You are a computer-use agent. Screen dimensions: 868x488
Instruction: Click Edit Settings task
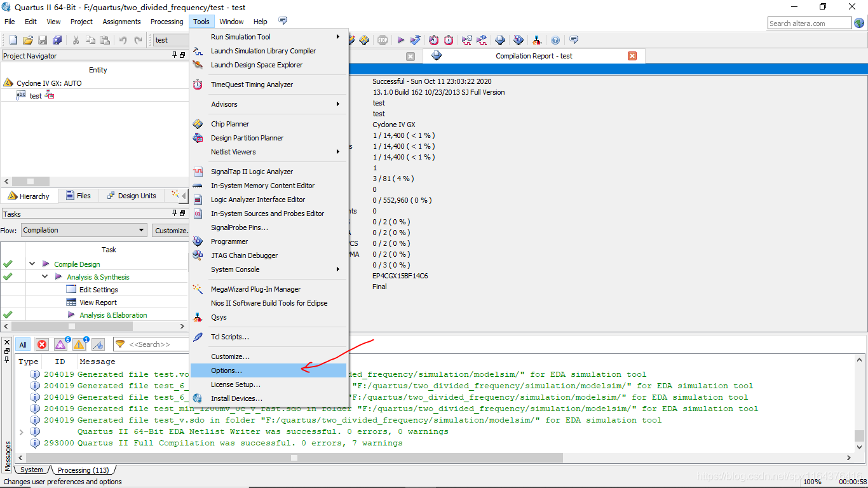(98, 290)
